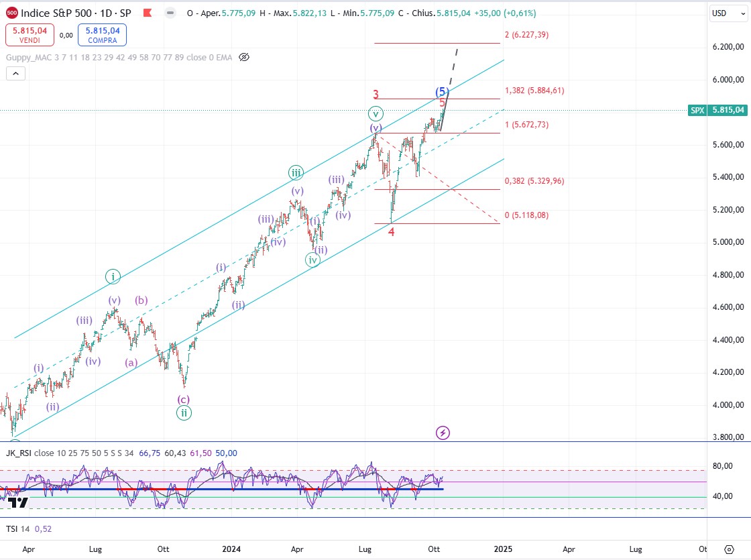The image size is (751, 560).
Task: Click the 2025 label on time axis
Action: click(503, 549)
